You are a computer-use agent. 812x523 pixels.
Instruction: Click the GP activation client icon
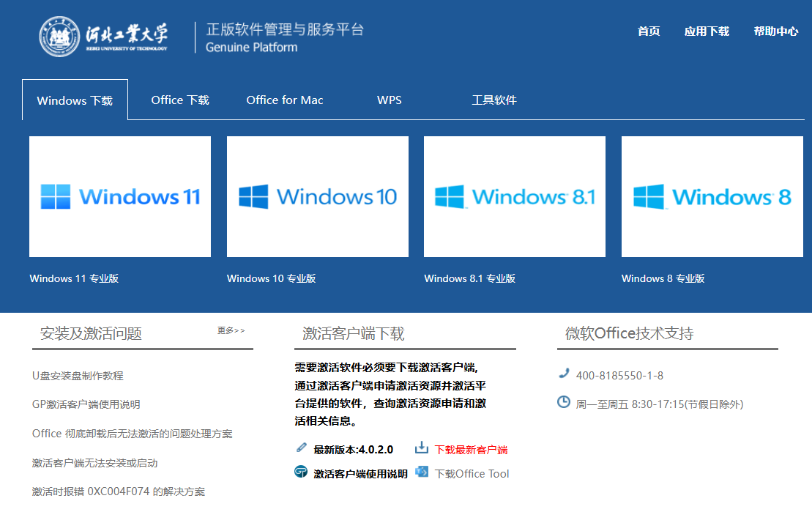point(301,472)
